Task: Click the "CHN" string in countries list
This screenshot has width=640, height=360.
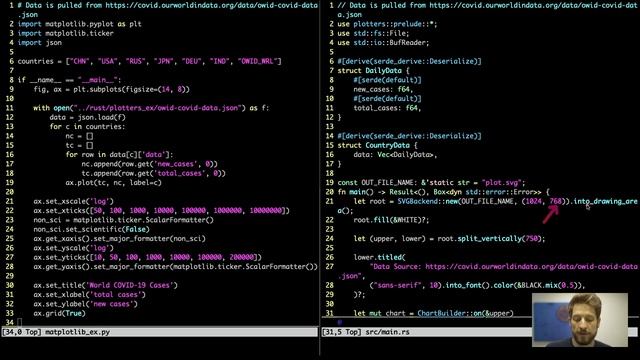Action: click(x=79, y=61)
